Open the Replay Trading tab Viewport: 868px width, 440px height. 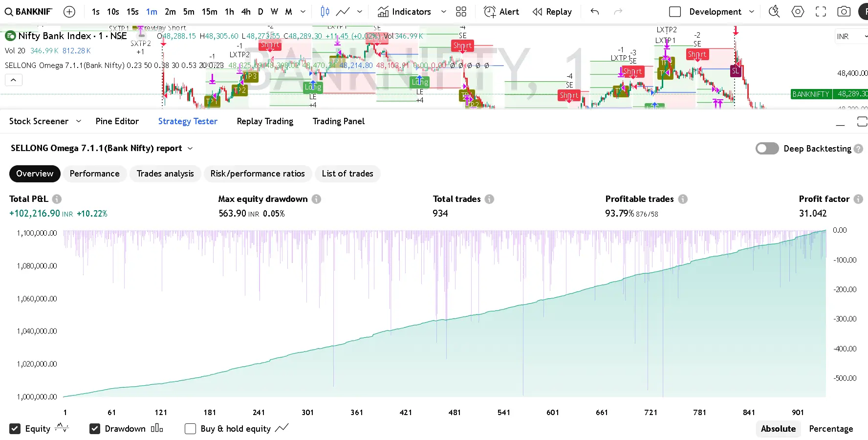click(265, 121)
